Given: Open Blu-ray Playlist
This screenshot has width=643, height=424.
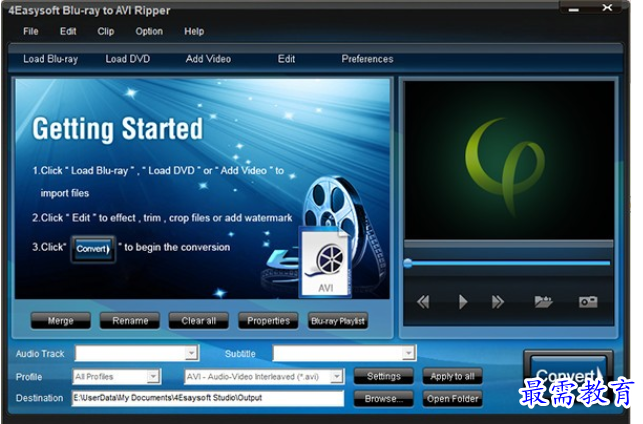Looking at the screenshot, I should [x=337, y=321].
